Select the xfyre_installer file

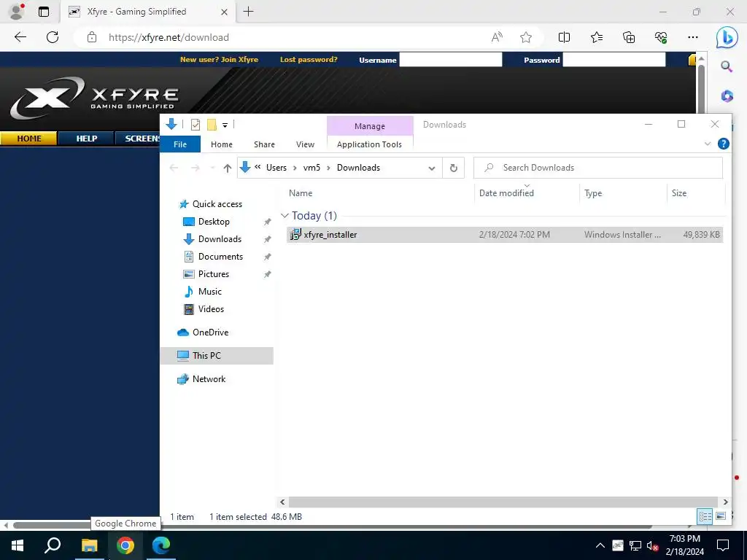click(x=505, y=235)
